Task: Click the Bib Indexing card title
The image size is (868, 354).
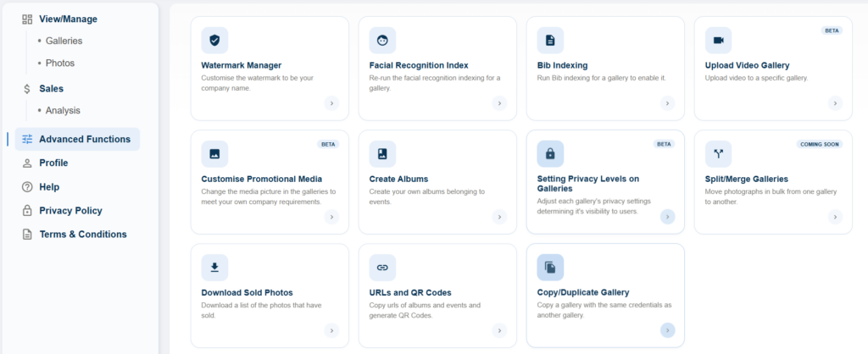Action: [x=563, y=65]
